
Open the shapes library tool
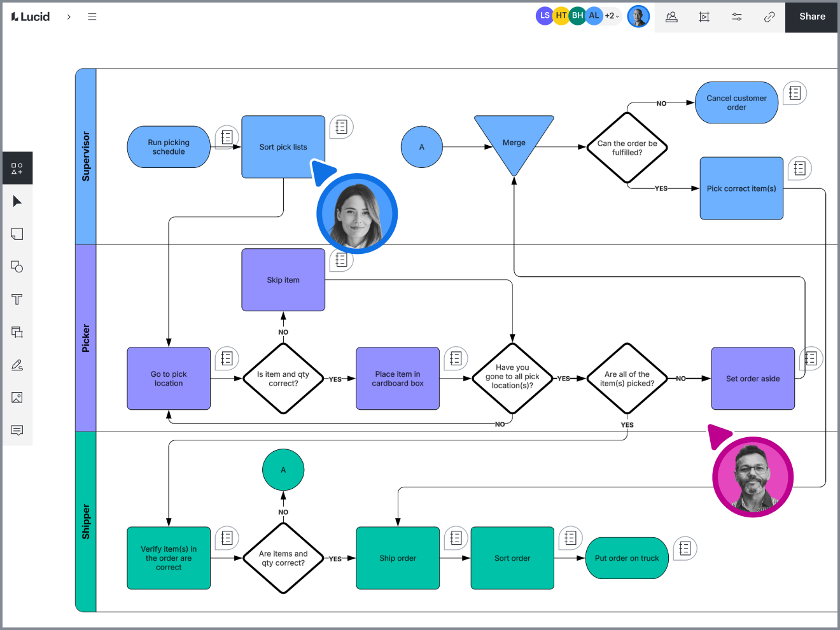pyautogui.click(x=17, y=169)
